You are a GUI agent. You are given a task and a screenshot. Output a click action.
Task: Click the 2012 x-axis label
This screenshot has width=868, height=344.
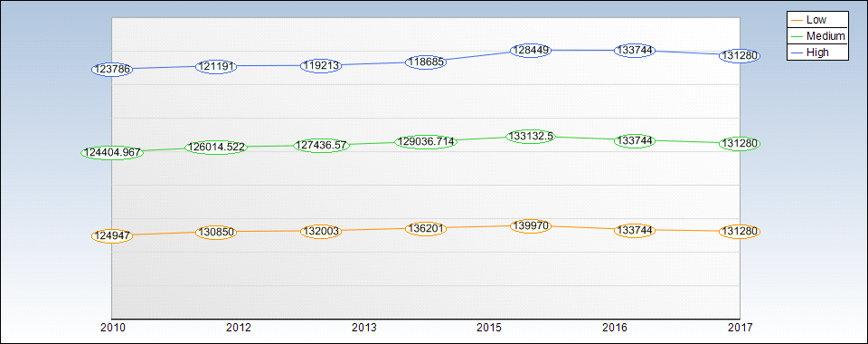(239, 328)
